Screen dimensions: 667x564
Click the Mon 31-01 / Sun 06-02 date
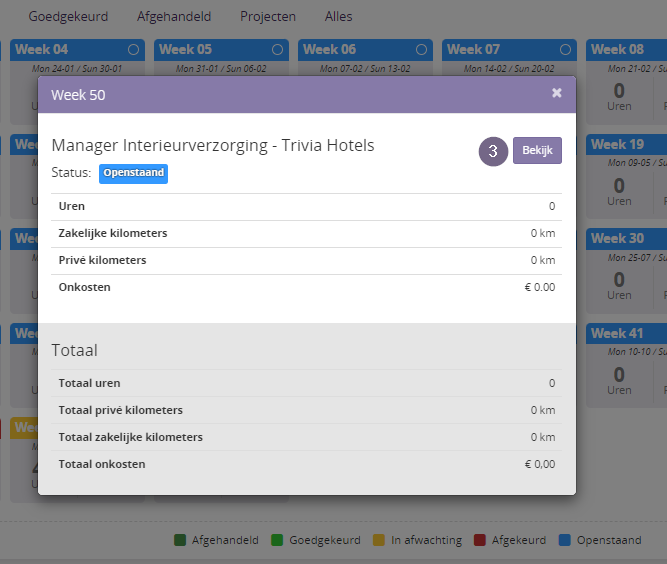[x=221, y=68]
